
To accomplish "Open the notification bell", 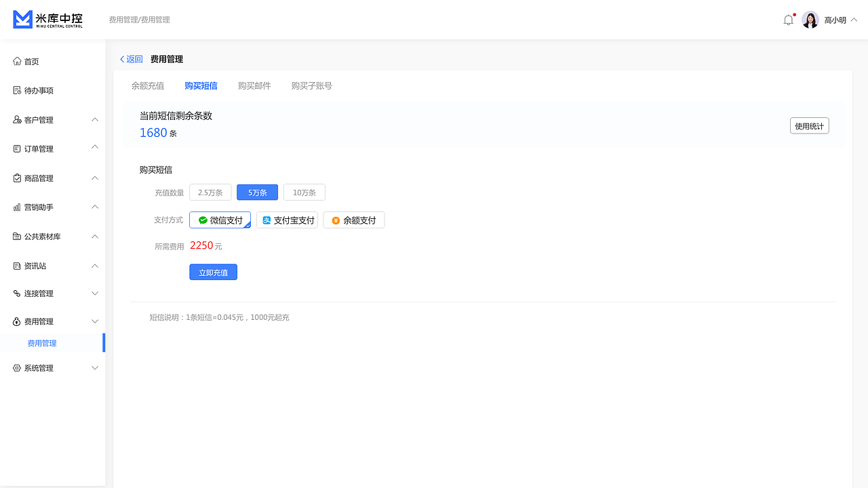I will [x=788, y=20].
